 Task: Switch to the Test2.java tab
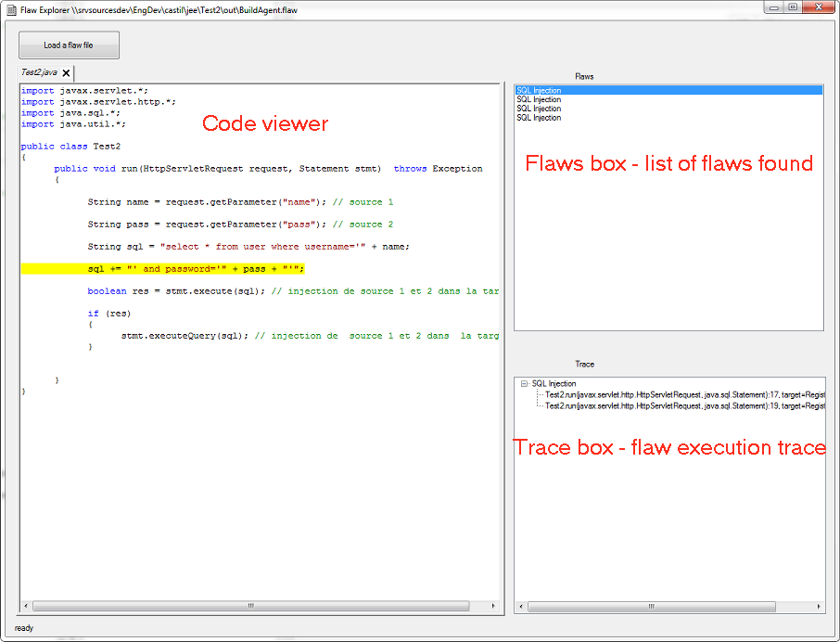click(39, 72)
